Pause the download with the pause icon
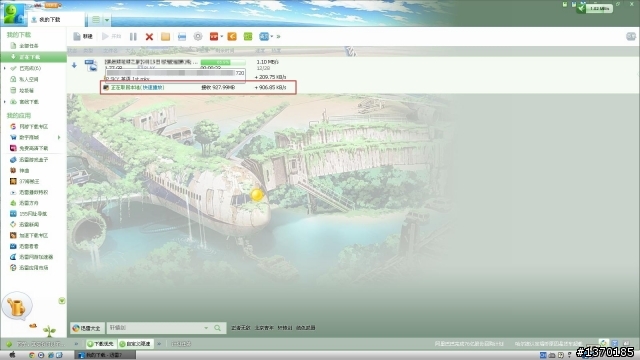The image size is (640, 360). click(x=133, y=37)
